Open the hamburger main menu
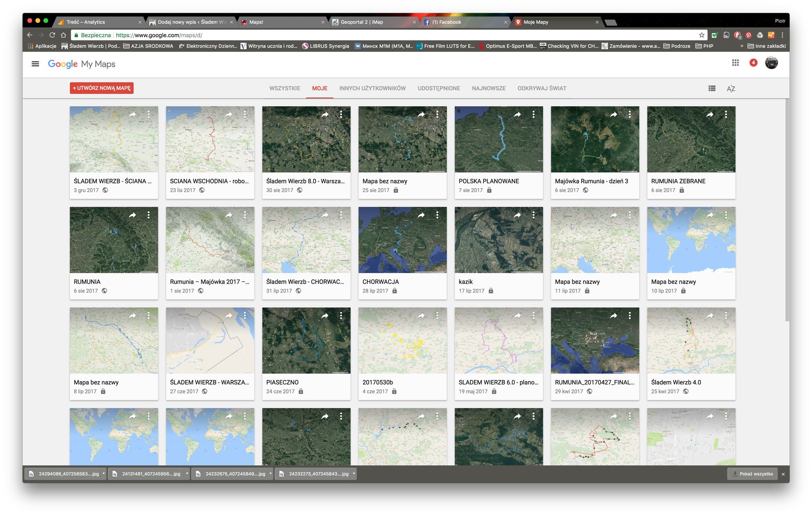 tap(35, 64)
